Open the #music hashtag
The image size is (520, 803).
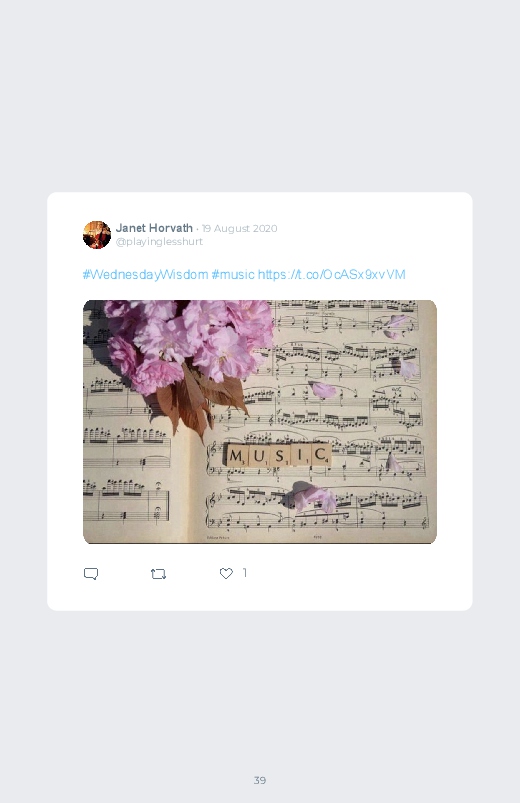[233, 275]
